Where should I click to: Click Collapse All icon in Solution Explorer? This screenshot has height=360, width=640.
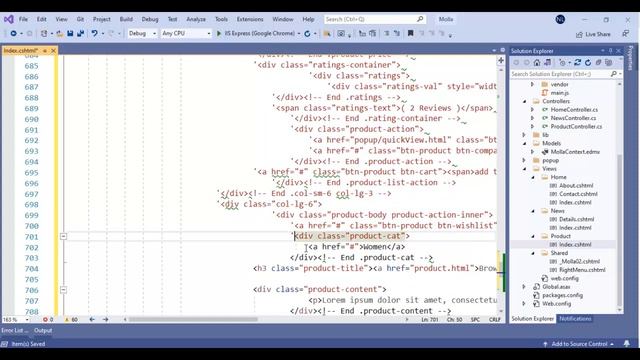598,62
